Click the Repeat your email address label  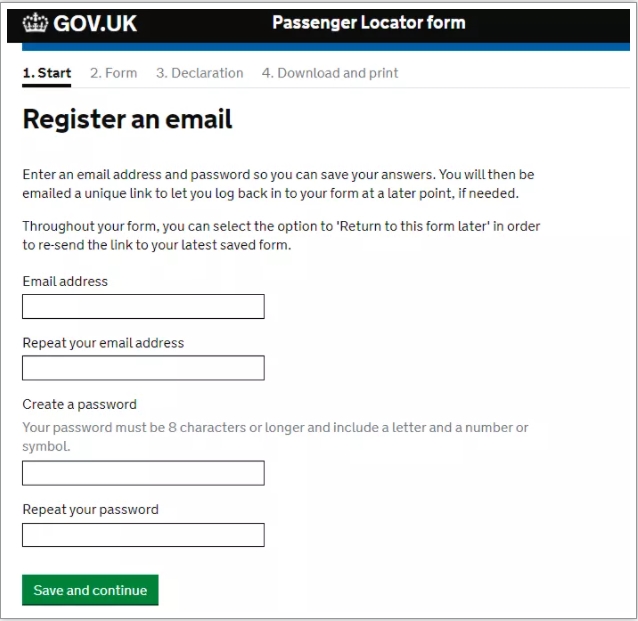point(103,343)
